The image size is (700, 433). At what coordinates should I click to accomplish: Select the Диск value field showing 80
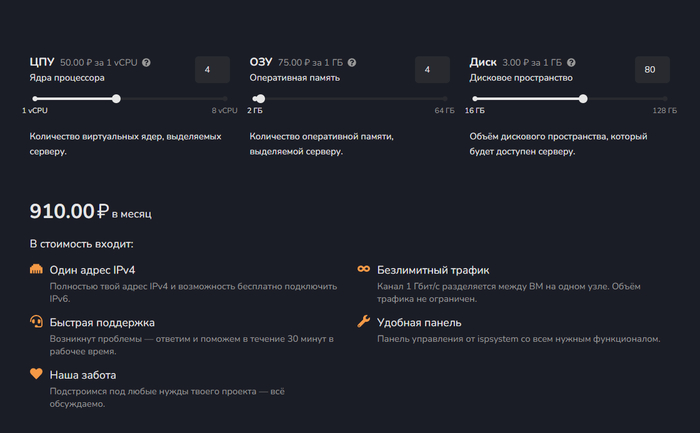click(x=650, y=70)
